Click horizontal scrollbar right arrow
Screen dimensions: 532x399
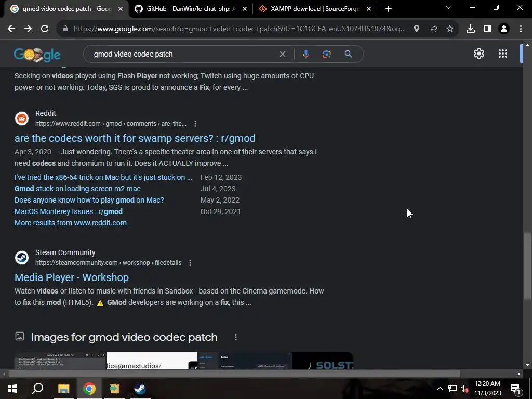point(519,374)
